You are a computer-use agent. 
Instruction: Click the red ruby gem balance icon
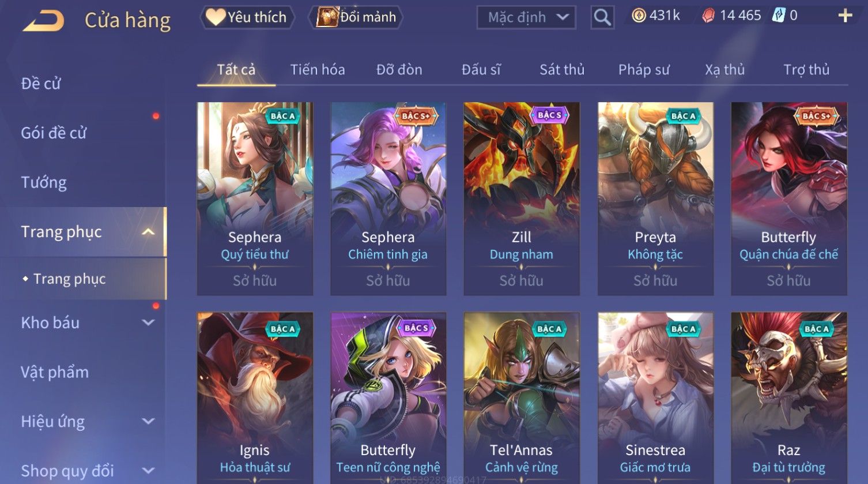click(x=708, y=16)
